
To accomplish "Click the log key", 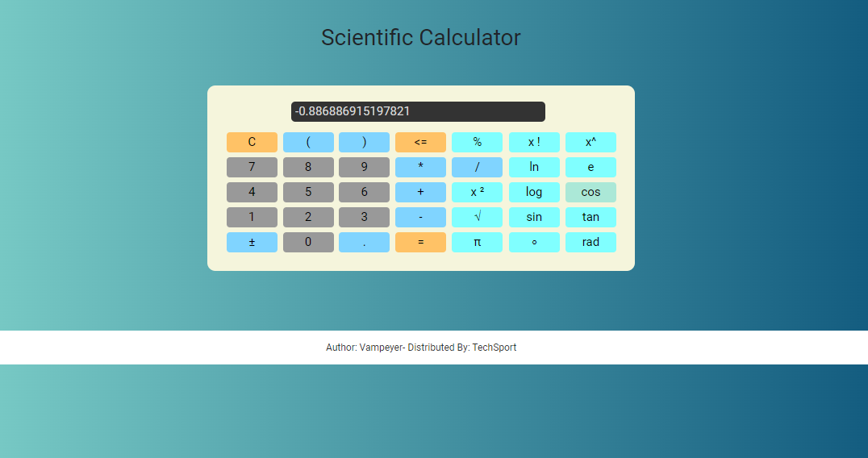I will point(534,193).
